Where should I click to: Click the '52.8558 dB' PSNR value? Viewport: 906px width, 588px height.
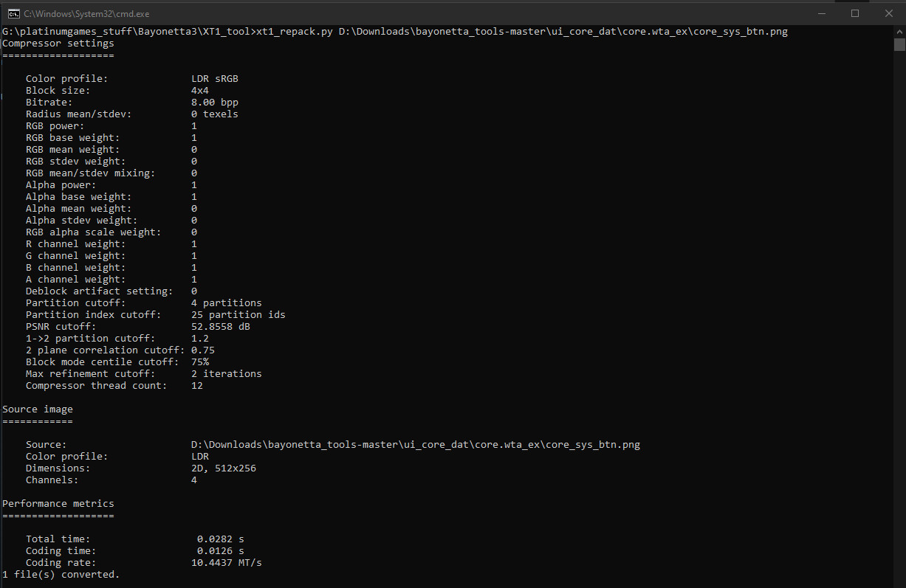[x=221, y=327]
